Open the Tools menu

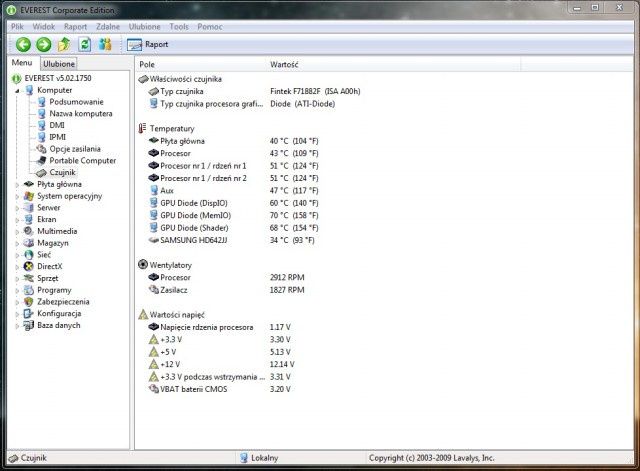[179, 27]
